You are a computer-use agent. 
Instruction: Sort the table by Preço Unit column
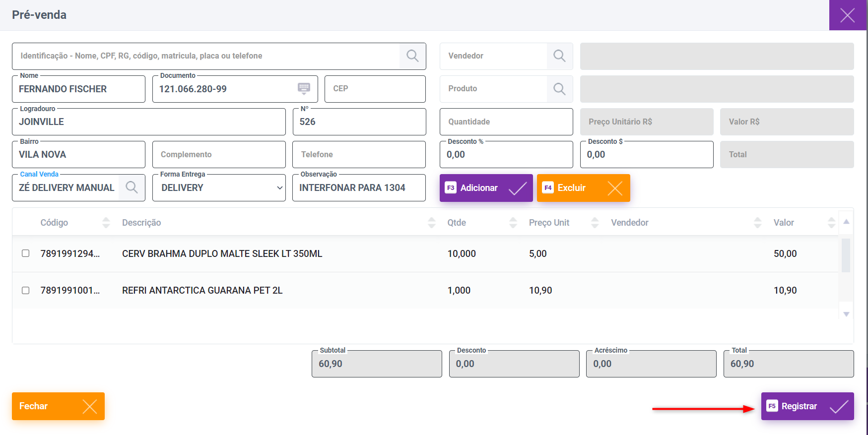pyautogui.click(x=595, y=223)
